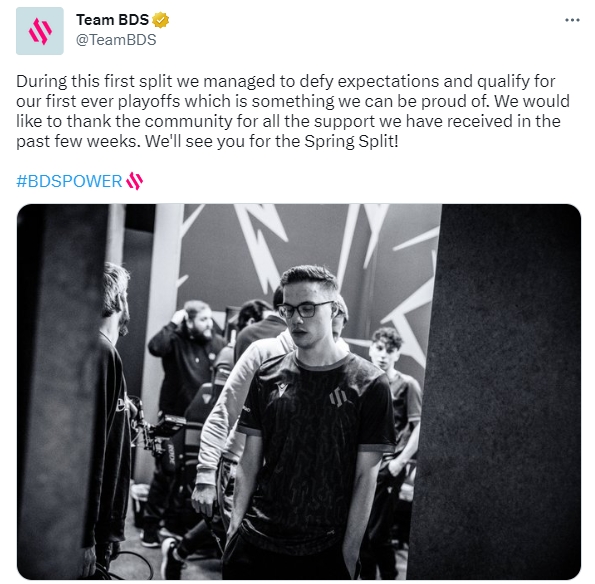Viewport: 595px width, 584px height.
Task: Open the Team BDS profile avatar
Action: pos(39,31)
